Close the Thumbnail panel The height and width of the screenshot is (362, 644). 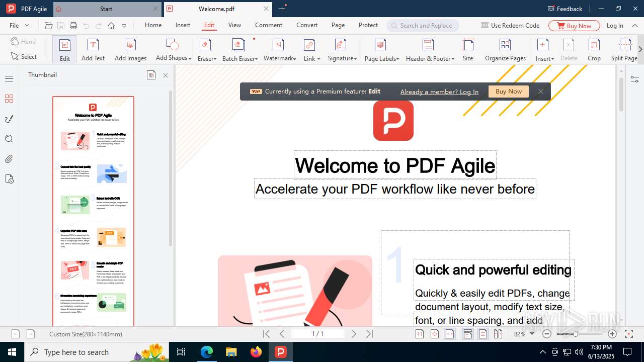click(x=166, y=75)
